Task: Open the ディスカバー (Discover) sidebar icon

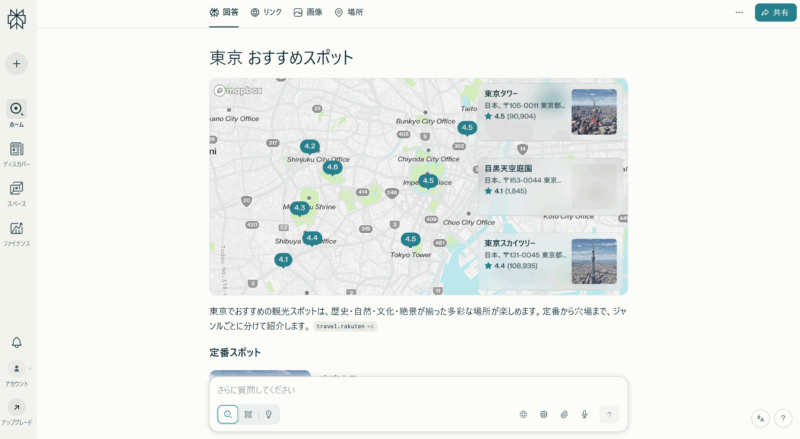Action: coord(16,150)
